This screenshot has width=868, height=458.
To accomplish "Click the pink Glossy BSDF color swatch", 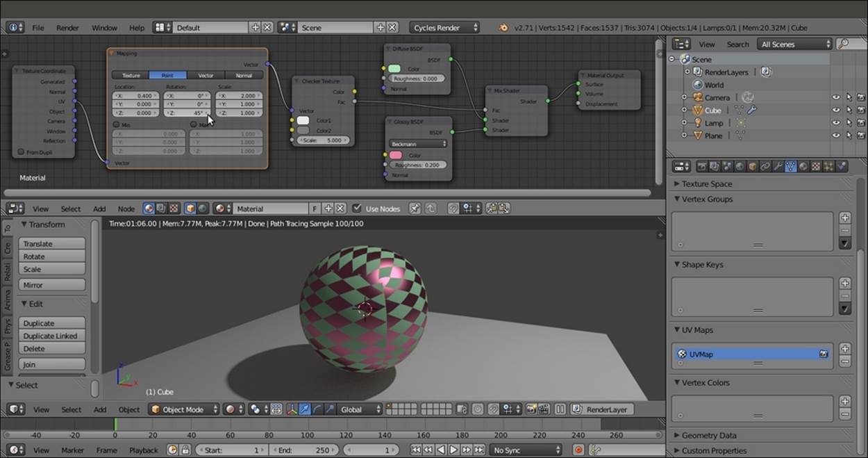I will (x=395, y=155).
